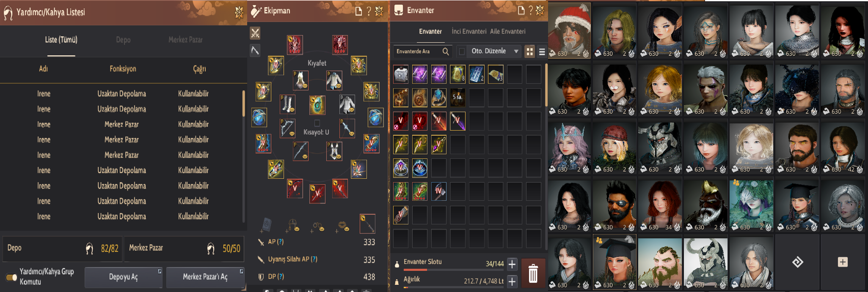
Task: Expand Ağırlık limit with plus button
Action: (512, 281)
